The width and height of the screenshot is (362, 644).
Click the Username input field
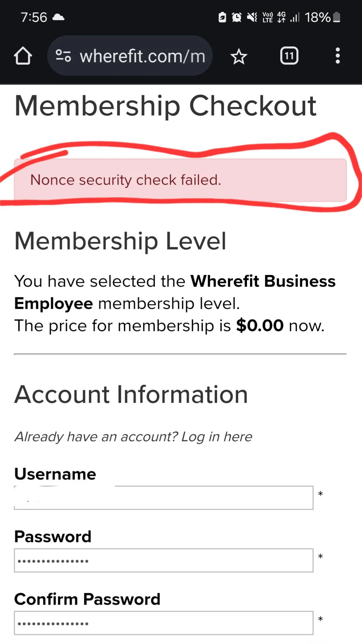click(164, 497)
